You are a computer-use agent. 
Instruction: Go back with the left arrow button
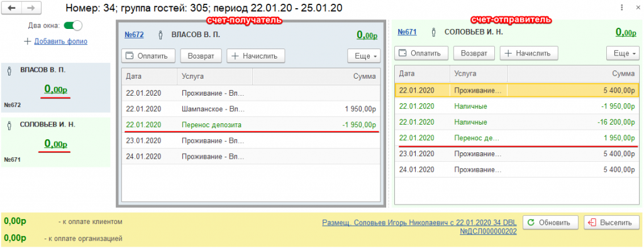pos(11,8)
